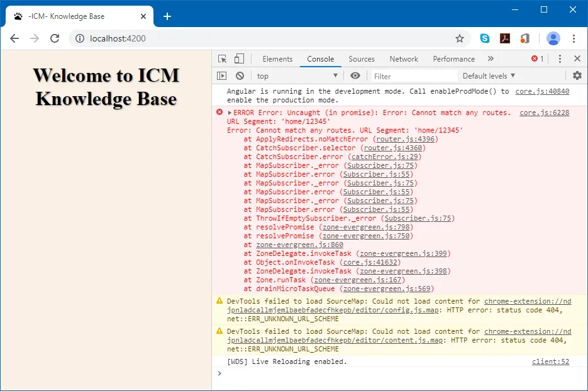Reload the page
The width and height of the screenshot is (588, 391).
tap(55, 38)
